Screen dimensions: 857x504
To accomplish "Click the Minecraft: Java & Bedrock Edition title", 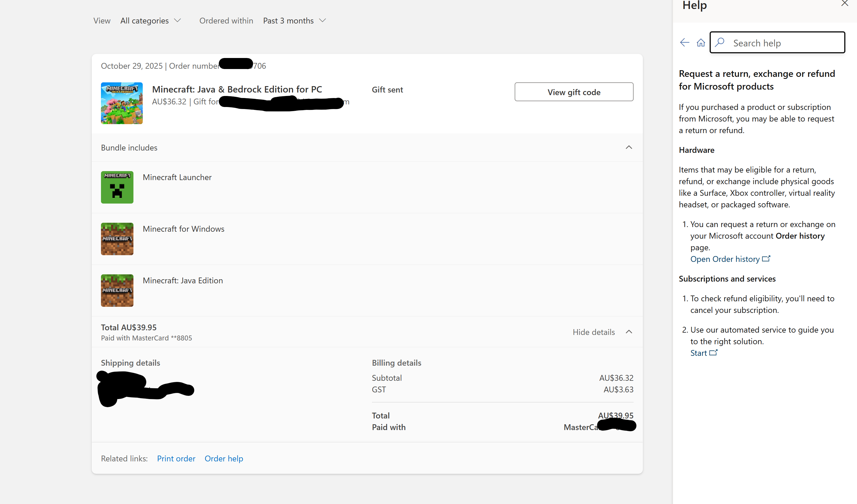I will point(237,89).
